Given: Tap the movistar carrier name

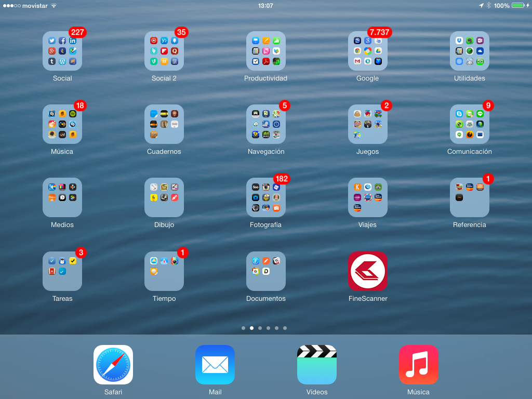Looking at the screenshot, I should 35,6.
